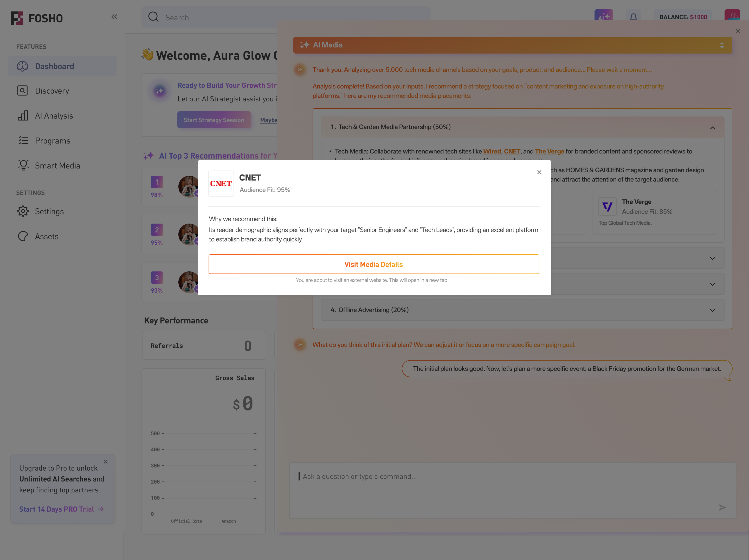Select the 93% rank 3 recommendation
The image size is (749, 560).
pos(209,282)
